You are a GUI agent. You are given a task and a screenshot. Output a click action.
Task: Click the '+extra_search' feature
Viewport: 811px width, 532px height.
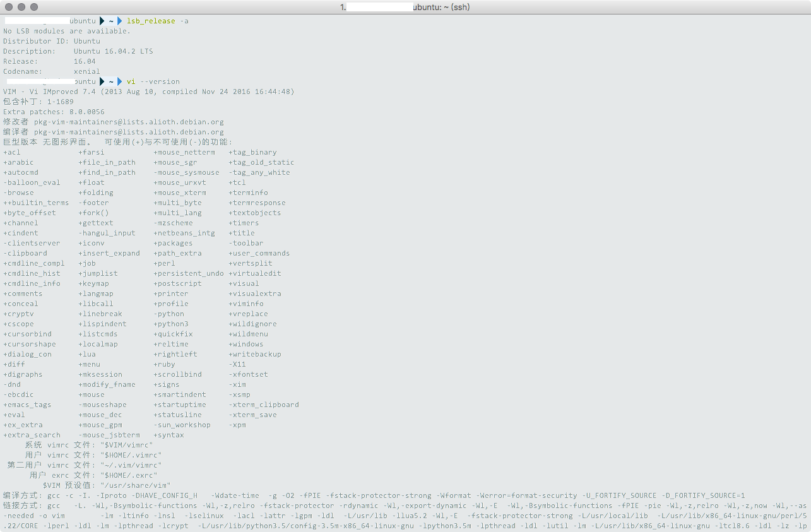[32, 435]
